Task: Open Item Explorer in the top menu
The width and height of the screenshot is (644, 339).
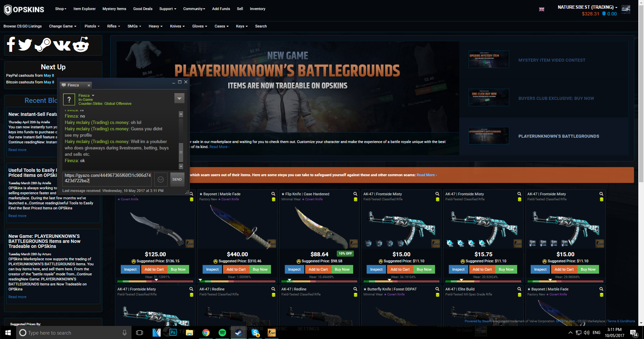Action: click(x=85, y=9)
